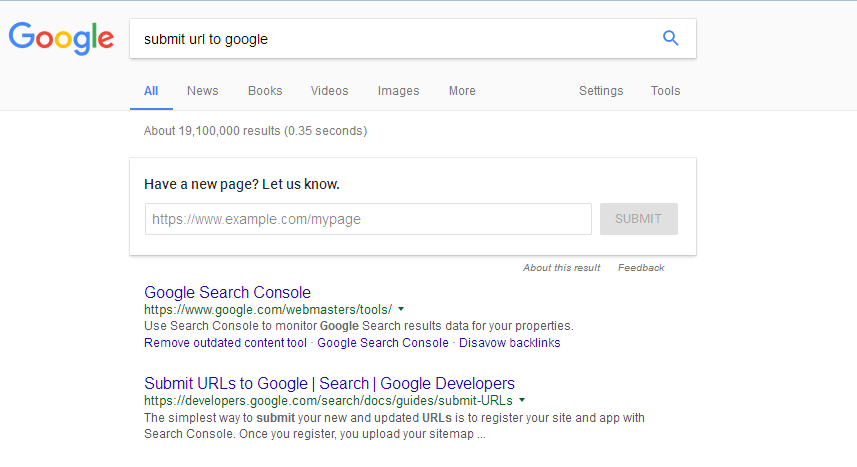
Task: Select the All tab
Action: pos(151,91)
